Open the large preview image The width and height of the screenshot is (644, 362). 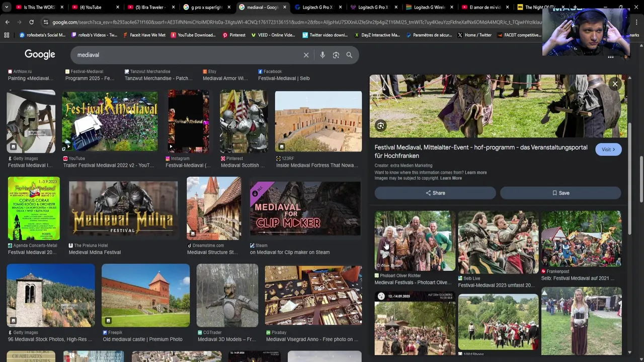(x=498, y=106)
